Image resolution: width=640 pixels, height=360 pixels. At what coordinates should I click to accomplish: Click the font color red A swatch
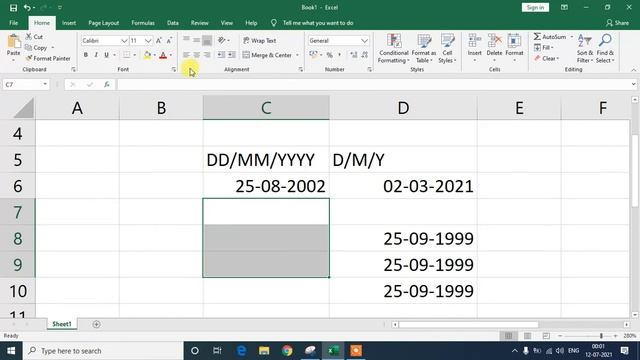pyautogui.click(x=163, y=55)
